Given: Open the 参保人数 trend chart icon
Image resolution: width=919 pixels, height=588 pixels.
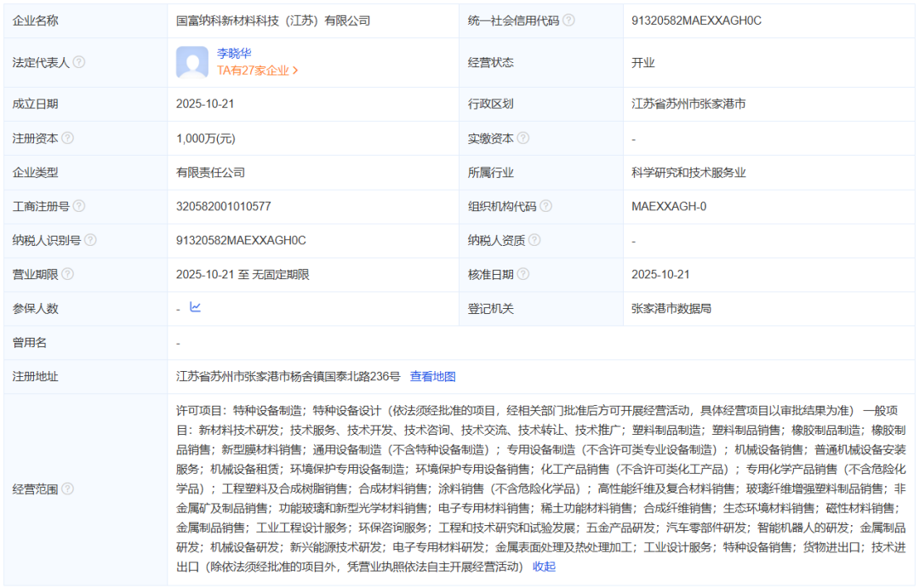Looking at the screenshot, I should coord(195,308).
